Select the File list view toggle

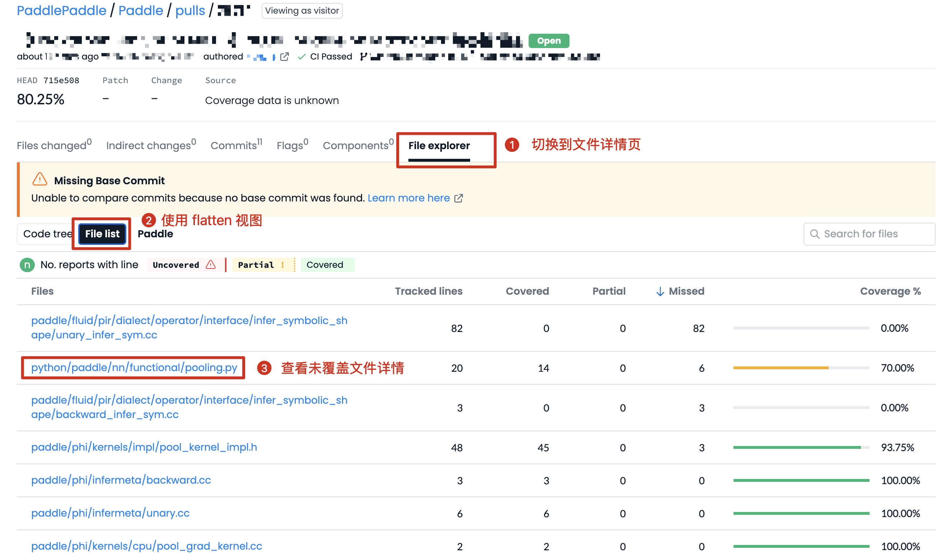[102, 234]
